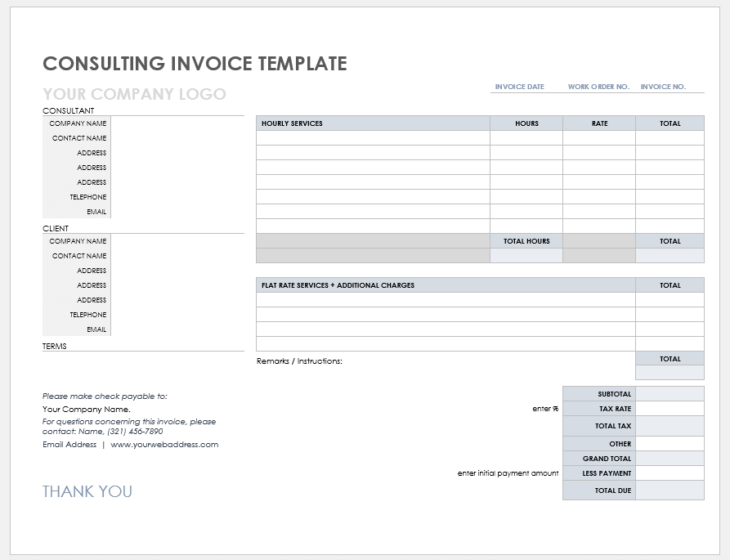This screenshot has height=560, width=730.
Task: Select the consultant Telephone input cell
Action: 177,197
